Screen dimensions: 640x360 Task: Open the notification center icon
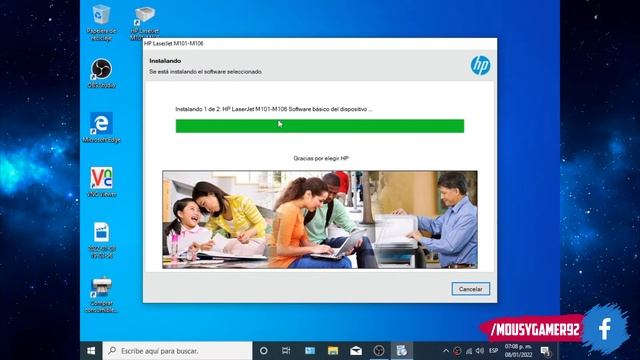(x=546, y=351)
